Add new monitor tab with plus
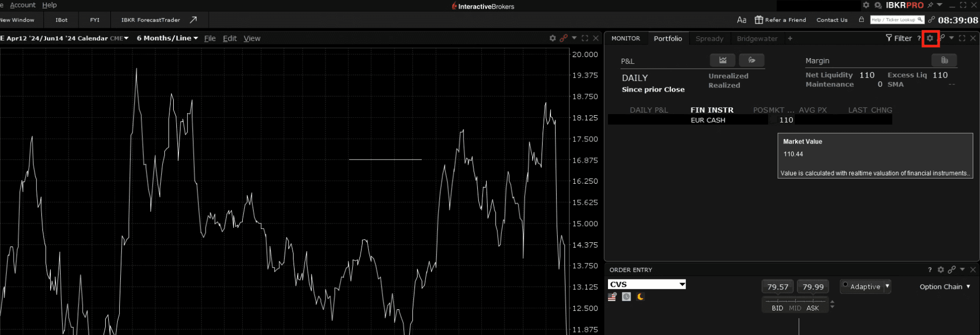980x335 pixels. (790, 38)
